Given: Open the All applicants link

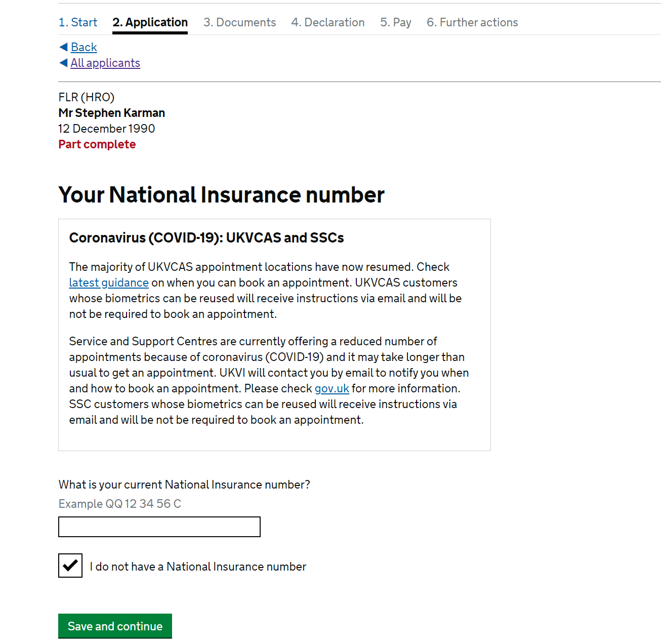Looking at the screenshot, I should pos(105,63).
